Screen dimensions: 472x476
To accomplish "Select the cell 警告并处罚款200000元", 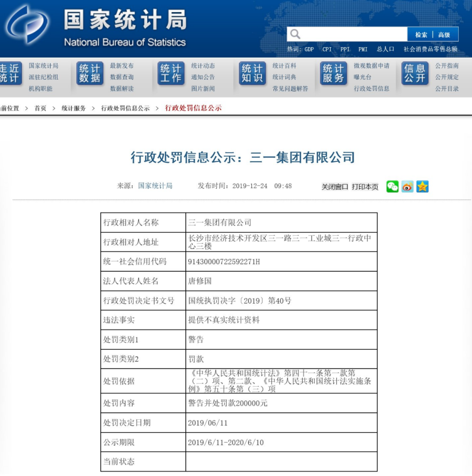I will click(x=281, y=403).
